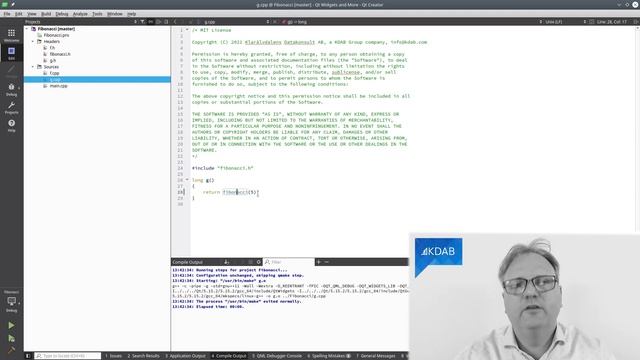The width and height of the screenshot is (640, 360).
Task: Go back in editor navigation history
Action: pos(176,22)
